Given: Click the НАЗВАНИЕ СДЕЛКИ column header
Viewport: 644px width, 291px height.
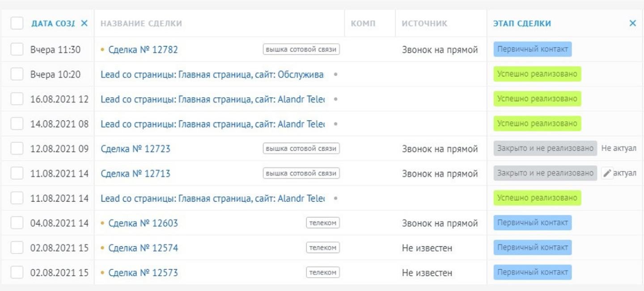Looking at the screenshot, I should pos(141,23).
